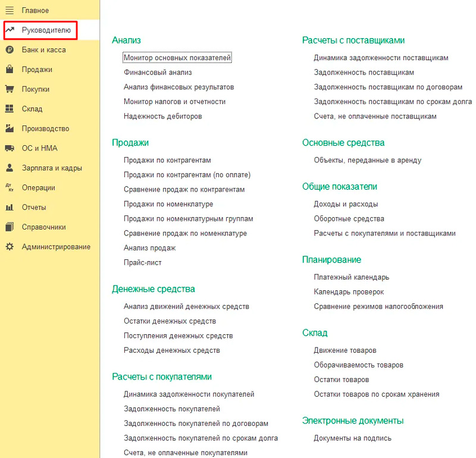476x458 pixels.
Task: Open Отчеты sidebar label
Action: pos(34,208)
